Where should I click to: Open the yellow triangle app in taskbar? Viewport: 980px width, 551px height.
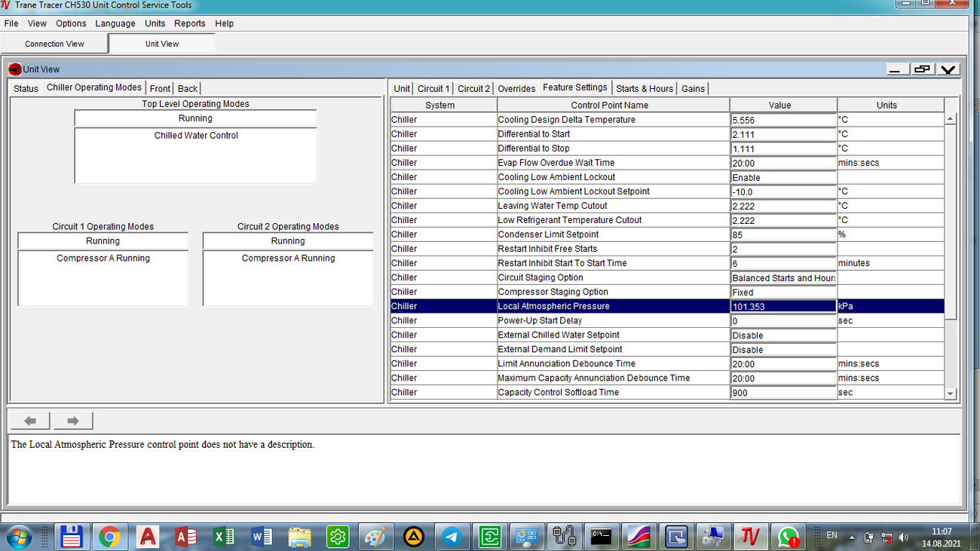[x=413, y=537]
